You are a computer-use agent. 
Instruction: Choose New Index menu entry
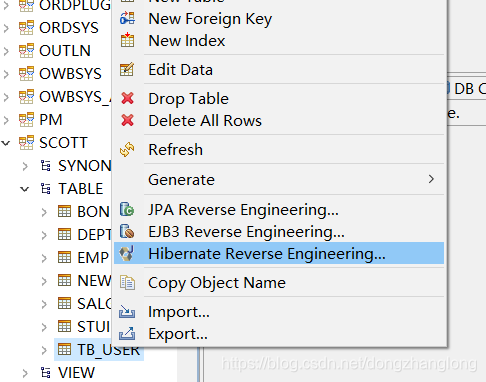279,41
